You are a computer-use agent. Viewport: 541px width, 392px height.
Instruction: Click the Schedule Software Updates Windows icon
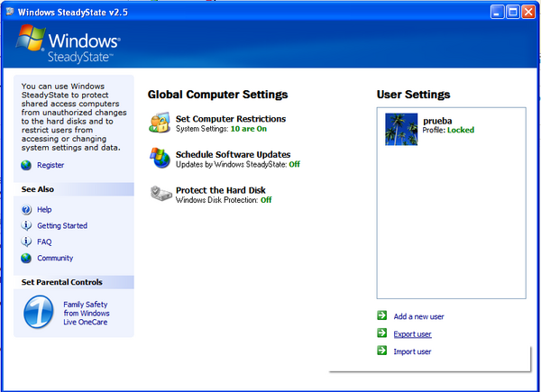click(x=160, y=159)
